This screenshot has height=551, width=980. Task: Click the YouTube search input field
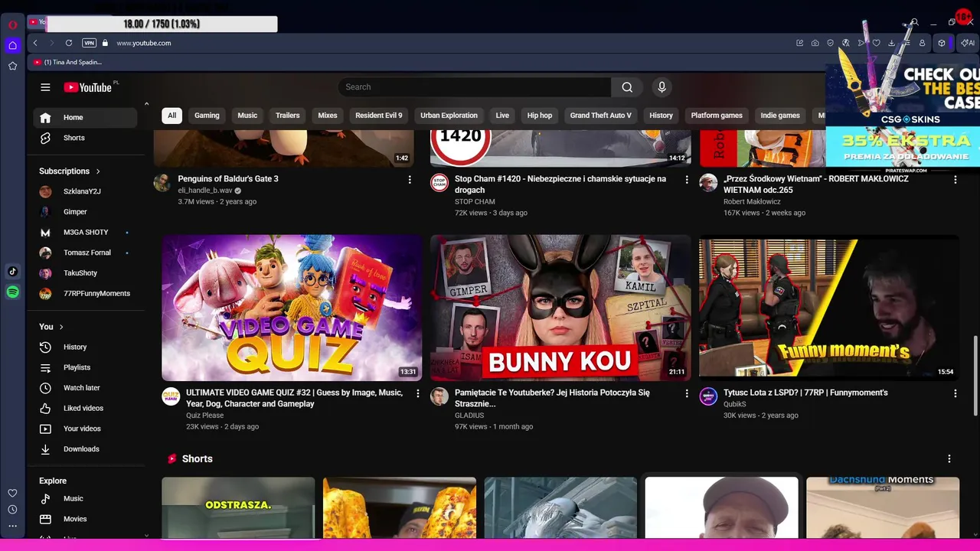tap(475, 87)
